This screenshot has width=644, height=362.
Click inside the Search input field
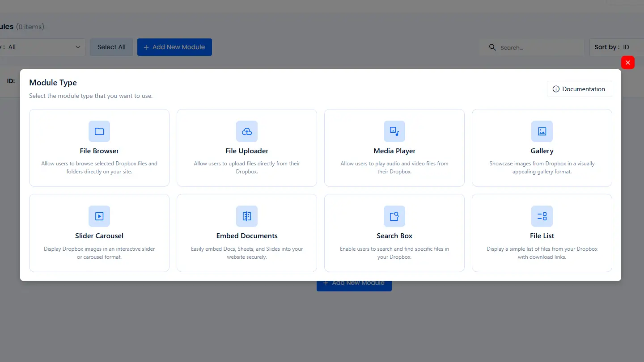[532, 47]
